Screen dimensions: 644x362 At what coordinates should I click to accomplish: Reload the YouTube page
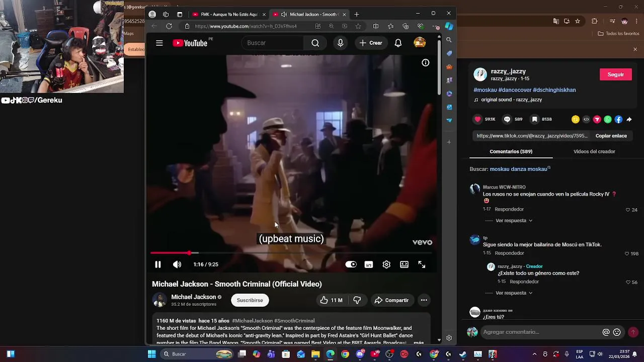pos(169,26)
